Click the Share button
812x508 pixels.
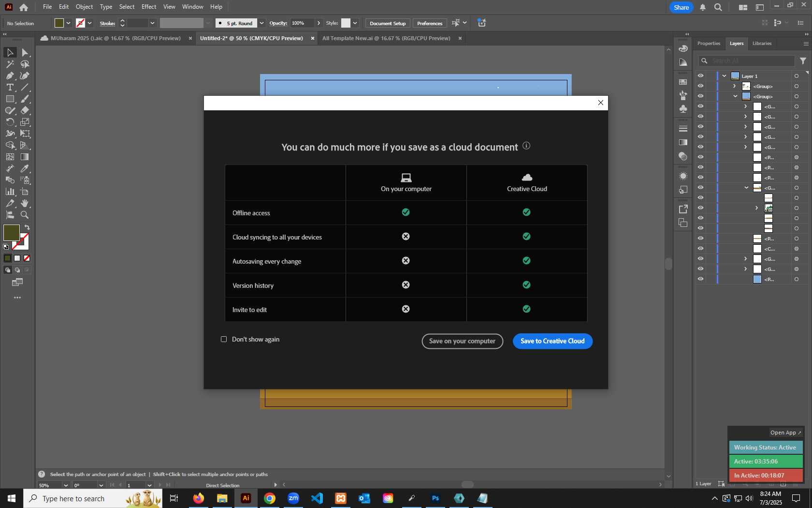[x=681, y=7]
